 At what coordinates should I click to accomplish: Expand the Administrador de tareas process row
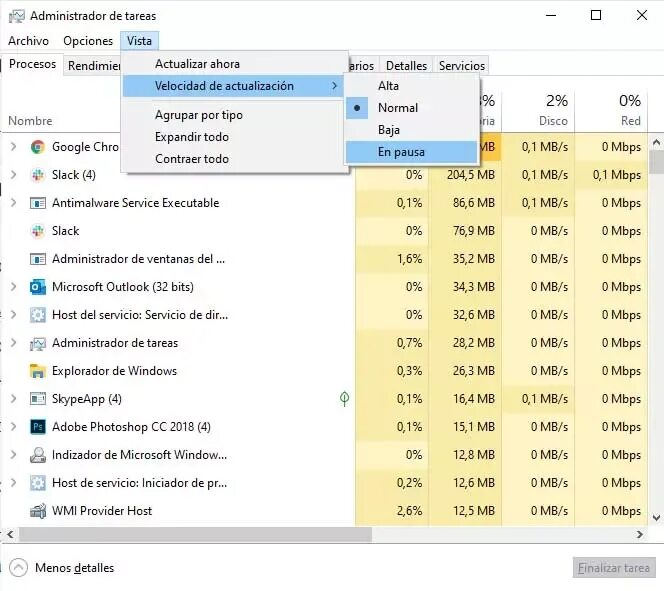(x=14, y=343)
